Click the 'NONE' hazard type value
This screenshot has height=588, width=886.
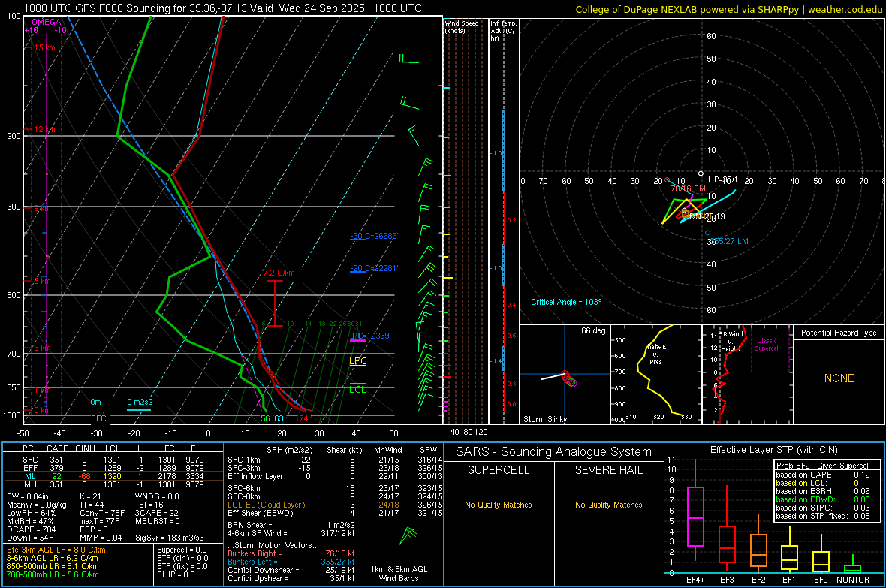point(839,378)
